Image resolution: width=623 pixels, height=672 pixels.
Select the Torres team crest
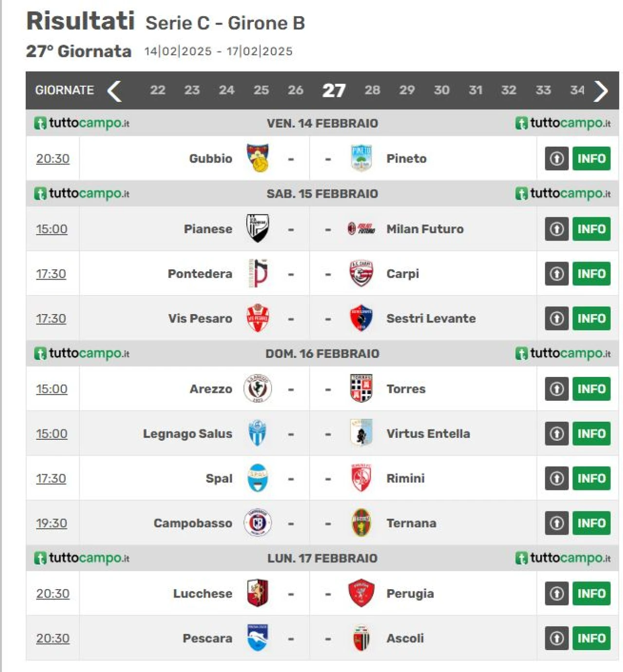point(361,388)
